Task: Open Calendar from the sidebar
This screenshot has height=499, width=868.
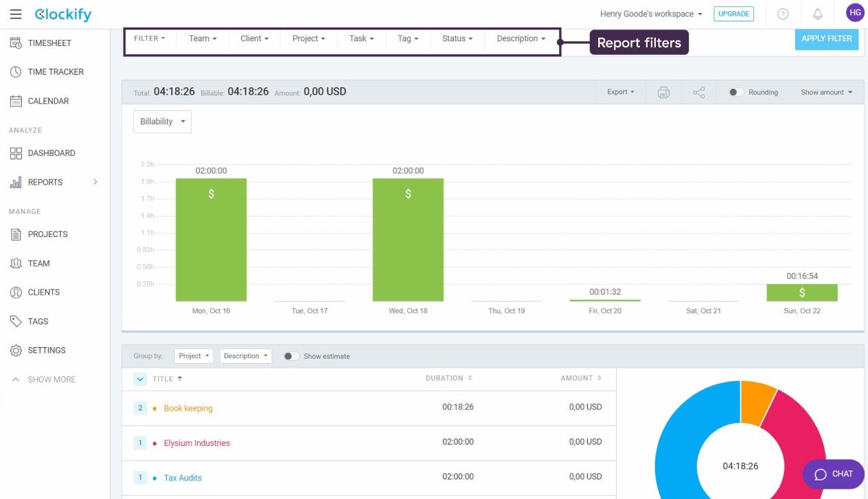Action: [48, 101]
